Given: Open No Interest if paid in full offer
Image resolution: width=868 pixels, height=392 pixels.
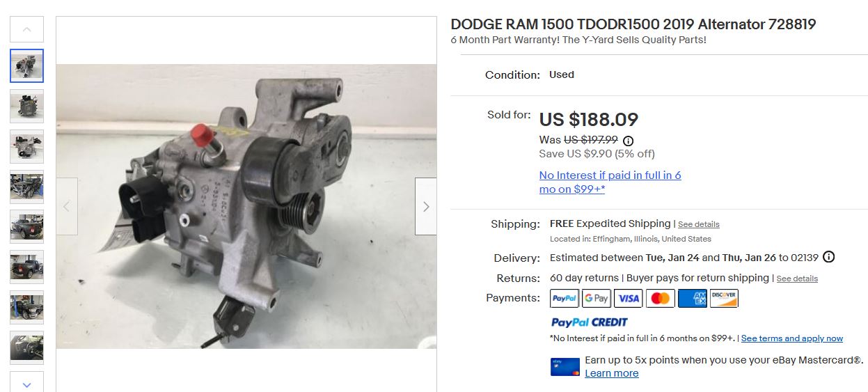Looking at the screenshot, I should 610,182.
